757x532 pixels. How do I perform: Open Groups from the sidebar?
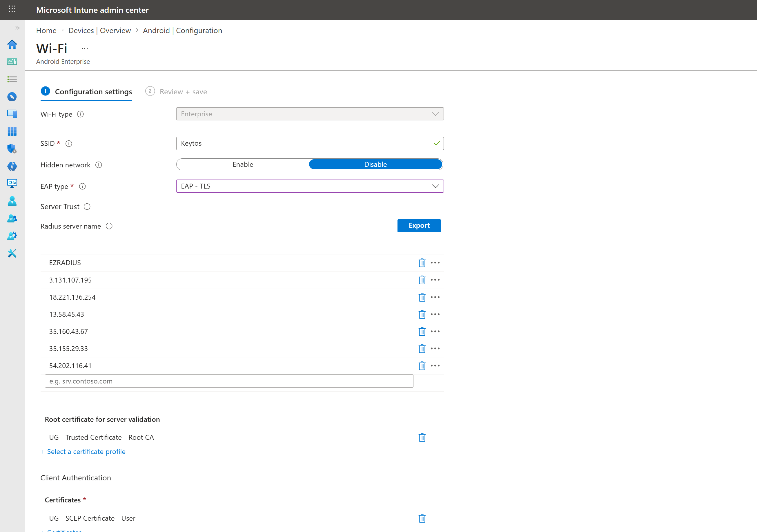(x=12, y=218)
